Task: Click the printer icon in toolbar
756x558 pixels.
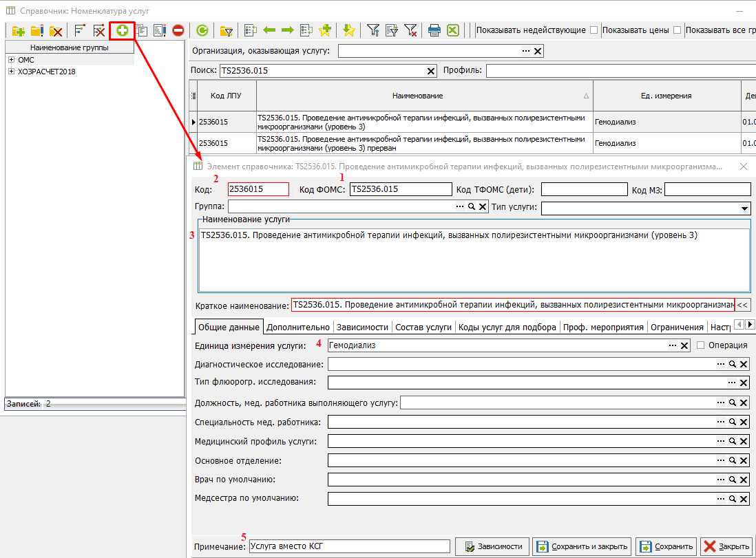Action: pyautogui.click(x=434, y=30)
